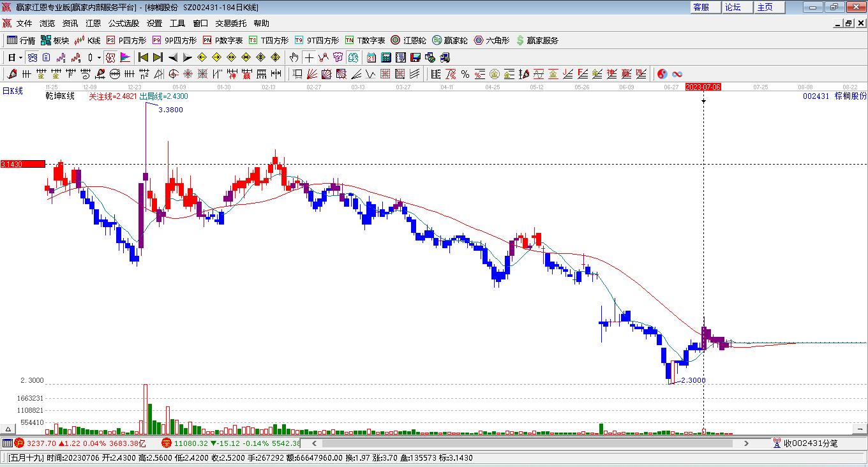The height and width of the screenshot is (467, 868).
Task: Open the 公式选股 menu
Action: (124, 24)
